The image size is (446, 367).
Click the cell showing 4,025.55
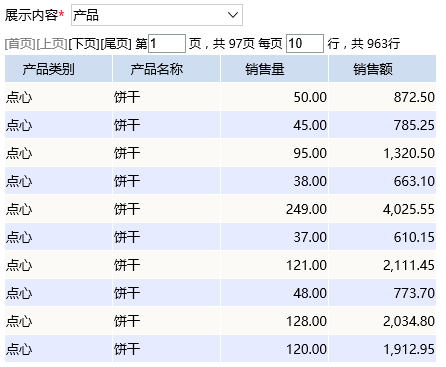tap(382, 209)
